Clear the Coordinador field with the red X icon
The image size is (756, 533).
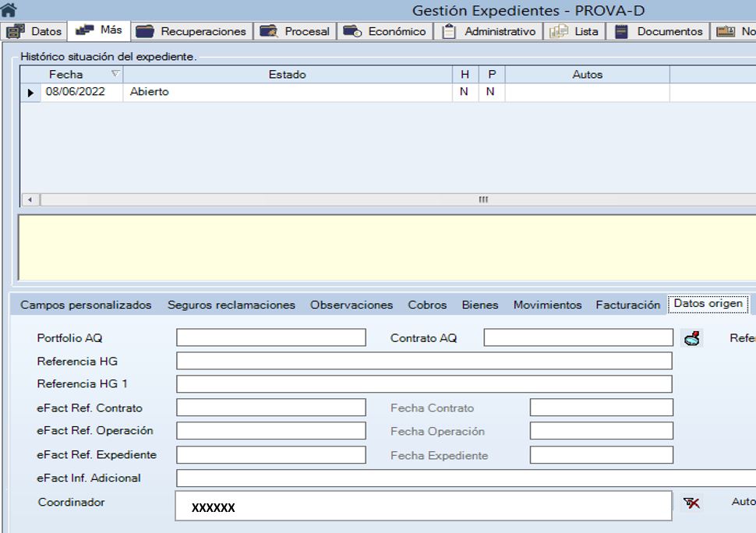click(691, 503)
